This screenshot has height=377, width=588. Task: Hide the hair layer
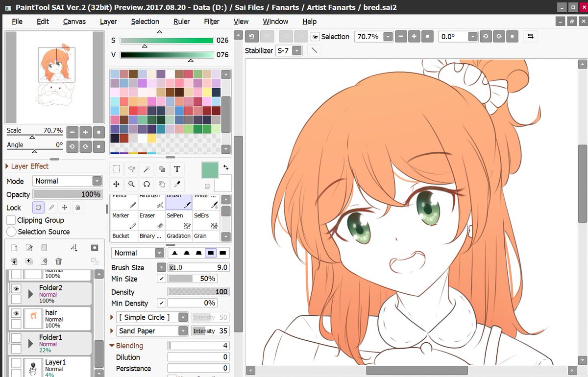click(16, 313)
